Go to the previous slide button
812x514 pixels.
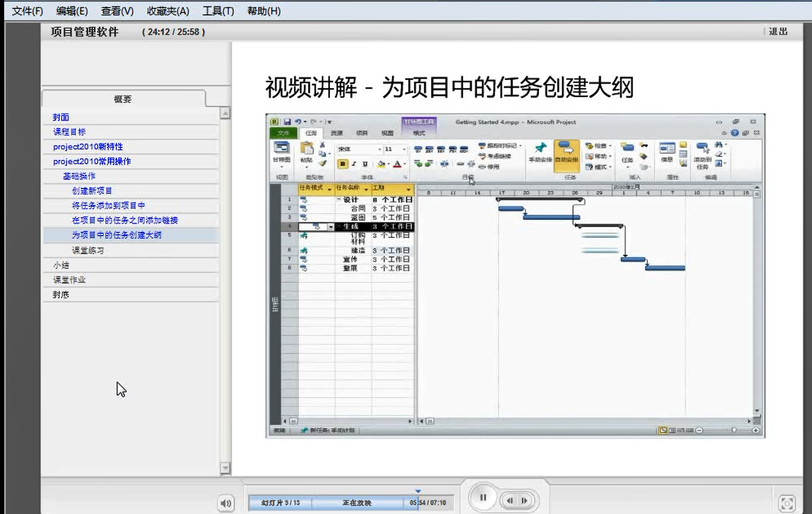click(509, 501)
